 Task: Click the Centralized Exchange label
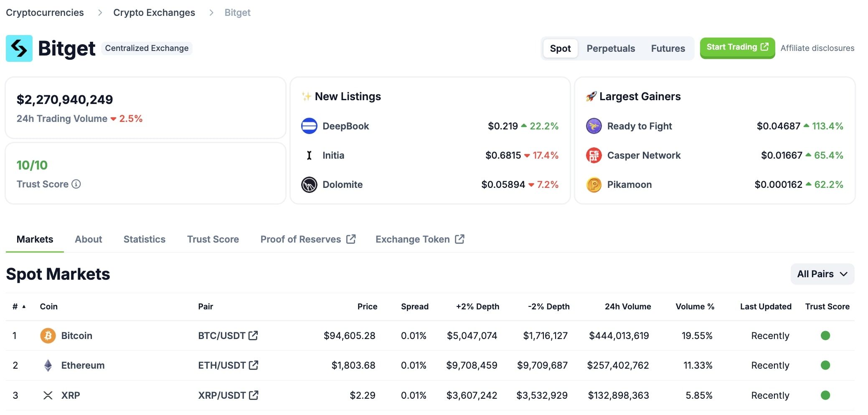point(147,48)
